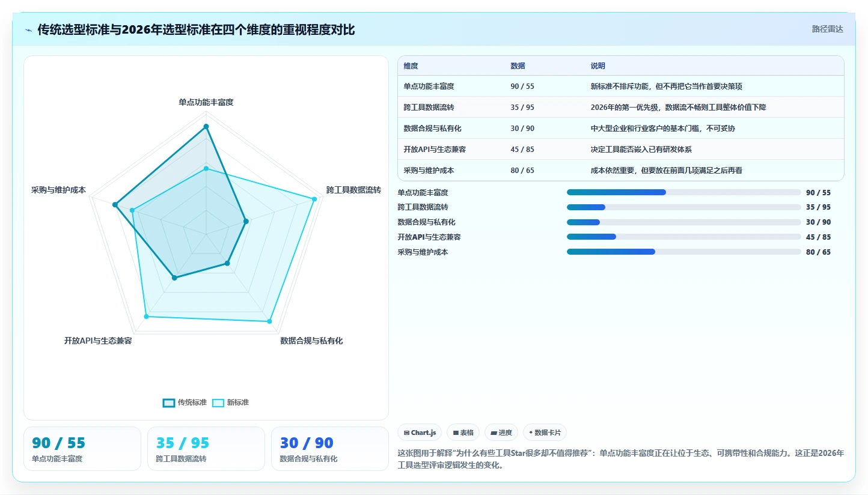Click the footnote paragraph about tool Star
868x495 pixels.
621,459
